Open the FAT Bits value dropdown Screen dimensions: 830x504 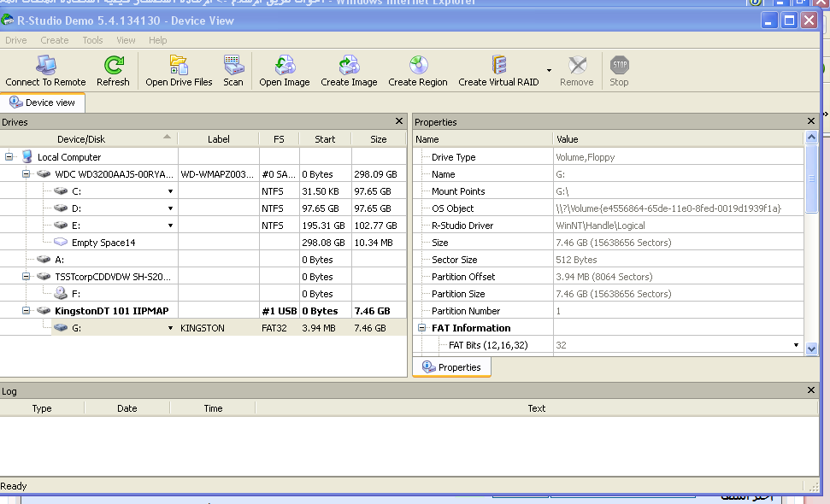click(796, 345)
